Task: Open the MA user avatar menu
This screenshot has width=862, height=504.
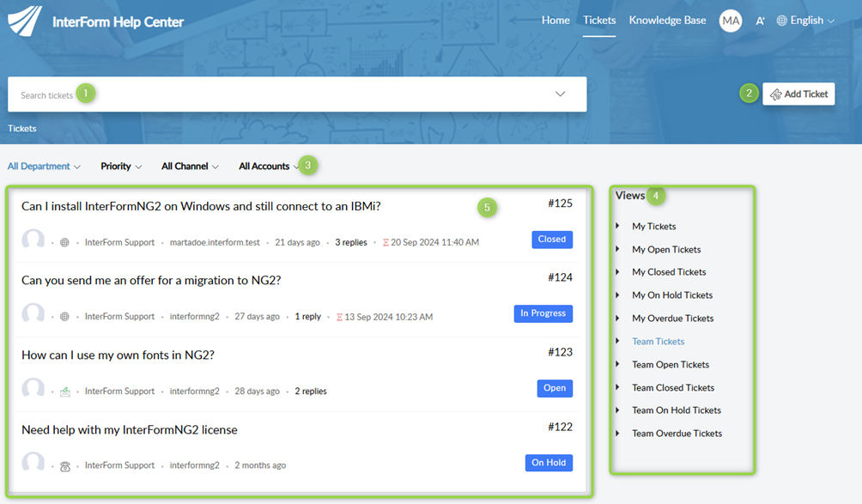Action: coord(731,21)
